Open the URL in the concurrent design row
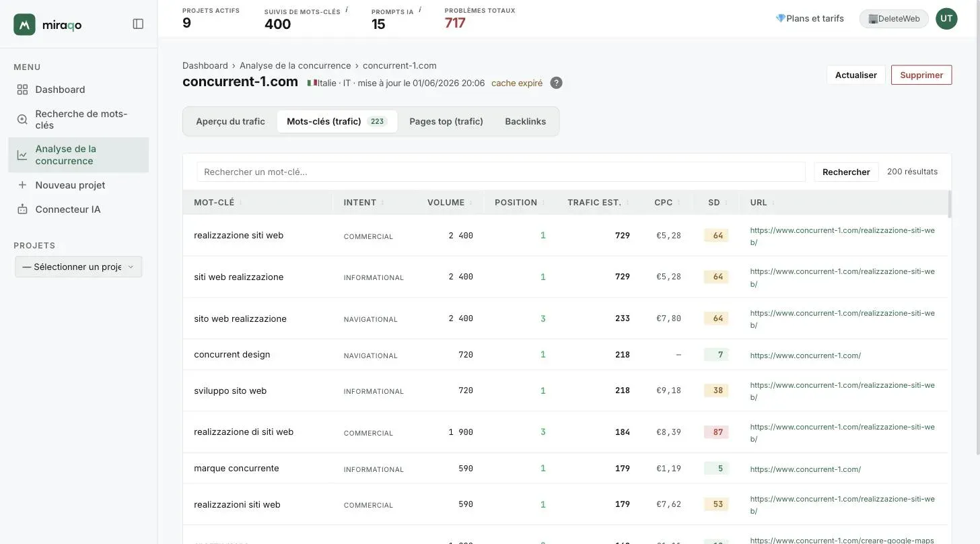This screenshot has width=980, height=544. [x=806, y=355]
